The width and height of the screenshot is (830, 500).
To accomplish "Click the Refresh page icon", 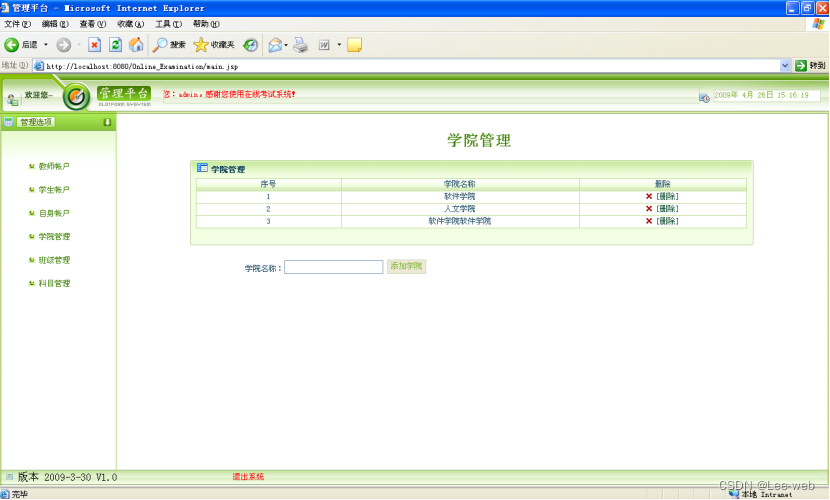I will click(x=115, y=45).
